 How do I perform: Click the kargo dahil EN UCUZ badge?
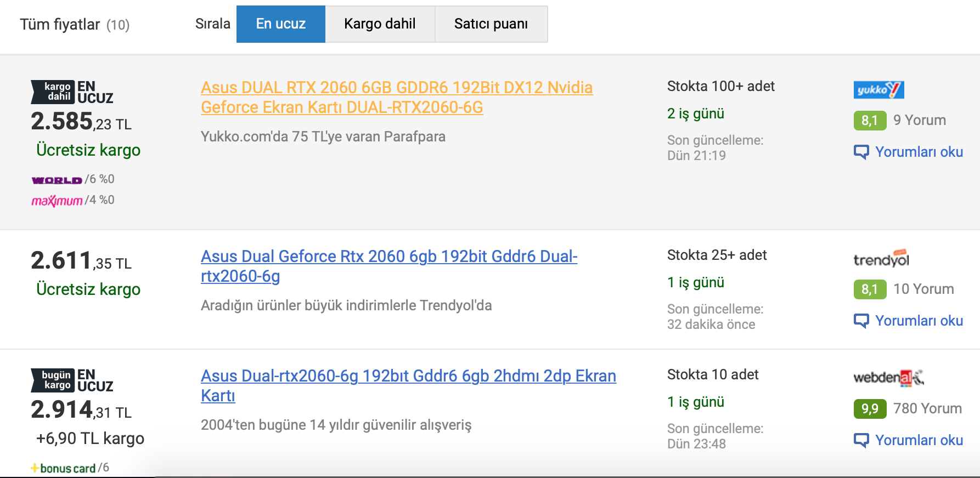(72, 92)
